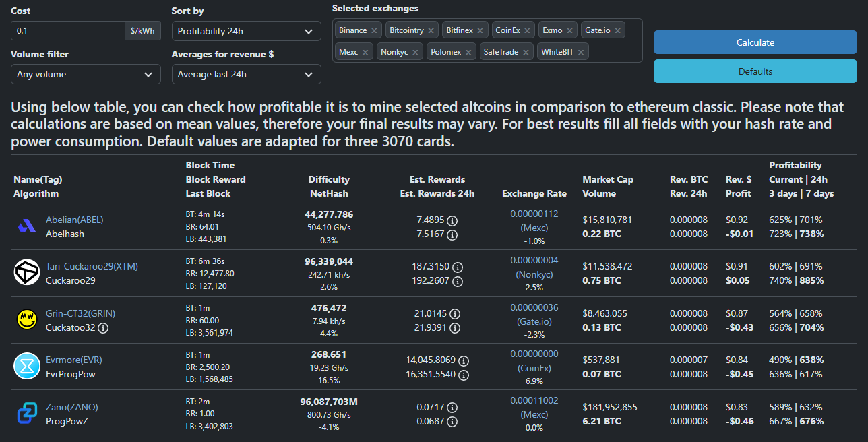Click info icon beside Zano 0.0717 rewards
Image resolution: width=868 pixels, height=442 pixels.
pyautogui.click(x=453, y=408)
